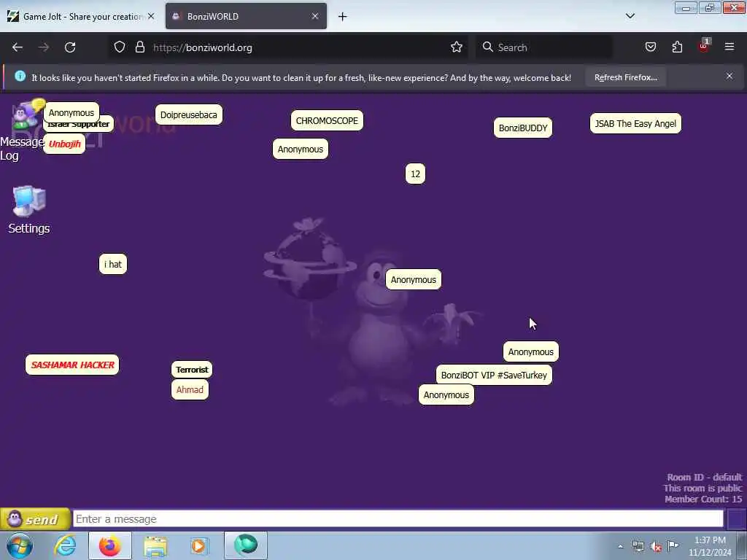Select the BonziWORLD tab
Viewport: 747px width, 560px height.
[246, 16]
